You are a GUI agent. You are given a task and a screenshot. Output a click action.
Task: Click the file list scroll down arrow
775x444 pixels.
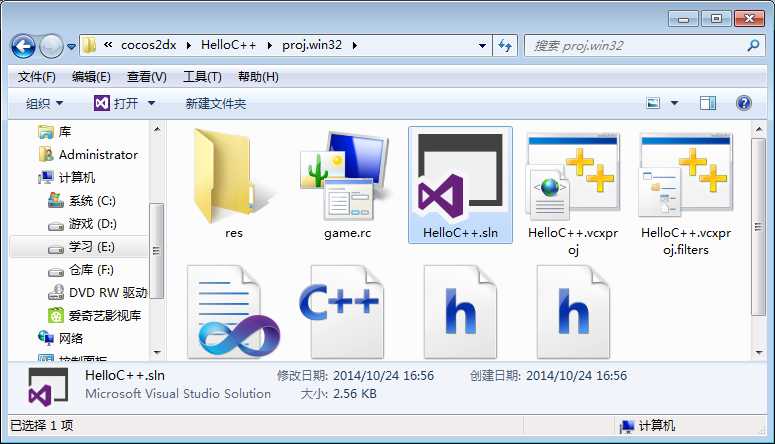[x=758, y=353]
